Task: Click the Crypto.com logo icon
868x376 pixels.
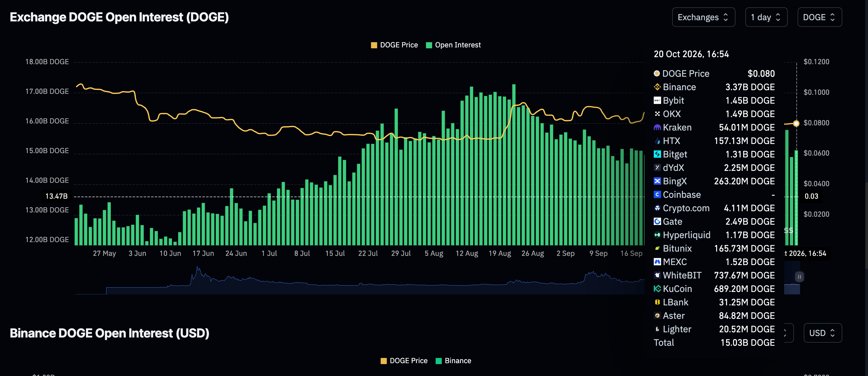Action: tap(657, 208)
